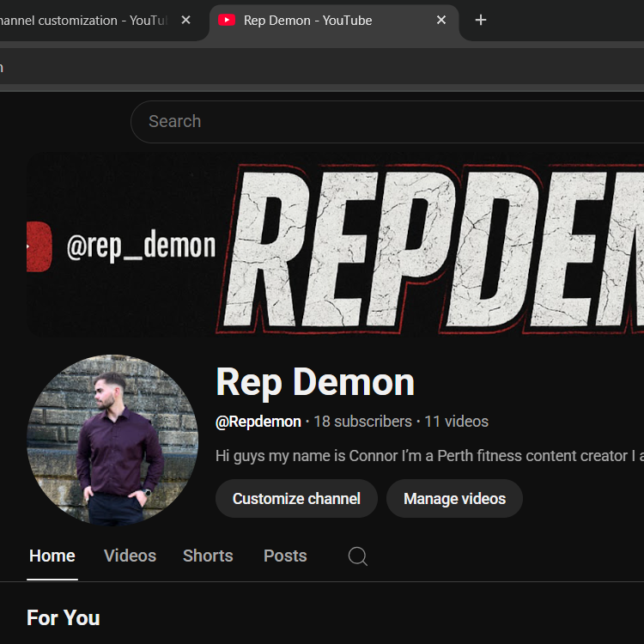Close the Channel customization tab

pos(185,20)
